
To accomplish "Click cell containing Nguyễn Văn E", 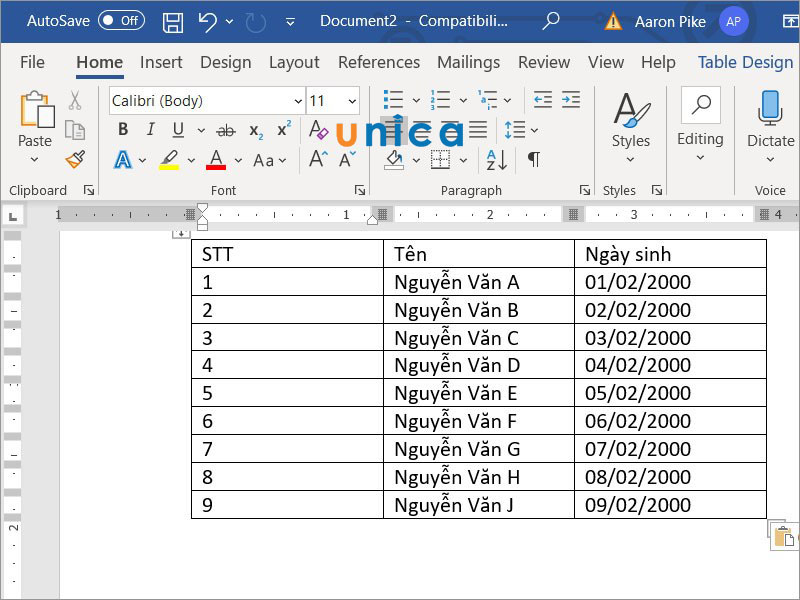I will click(x=479, y=393).
